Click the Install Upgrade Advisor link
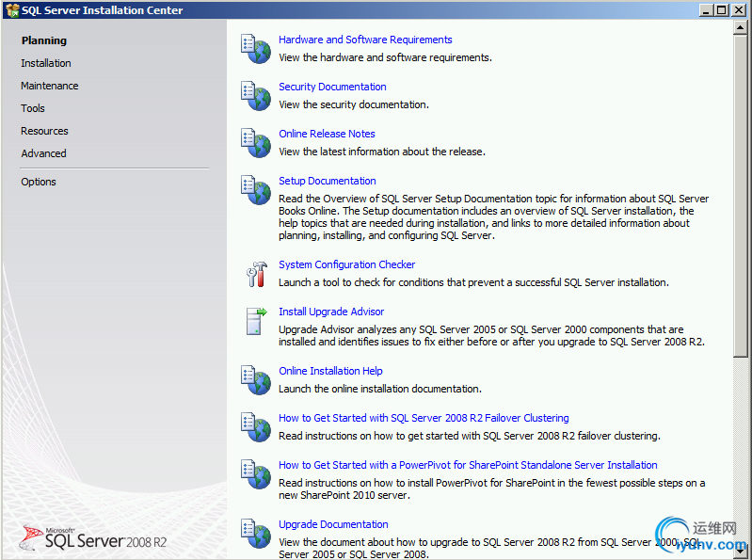This screenshot has height=560, width=752. click(x=331, y=312)
